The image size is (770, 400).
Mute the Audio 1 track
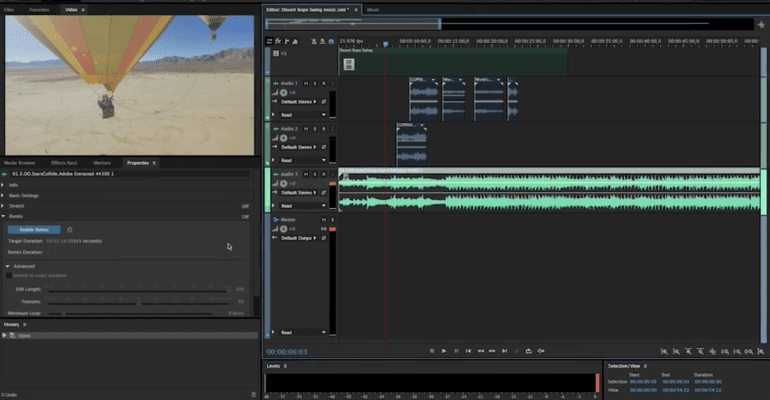point(306,83)
